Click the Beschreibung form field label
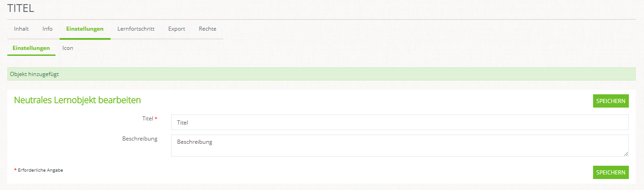This screenshot has width=644, height=190. click(x=140, y=139)
